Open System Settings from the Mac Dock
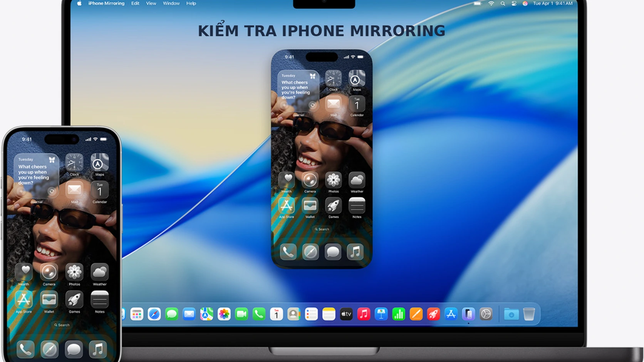The image size is (644, 362). 486,314
